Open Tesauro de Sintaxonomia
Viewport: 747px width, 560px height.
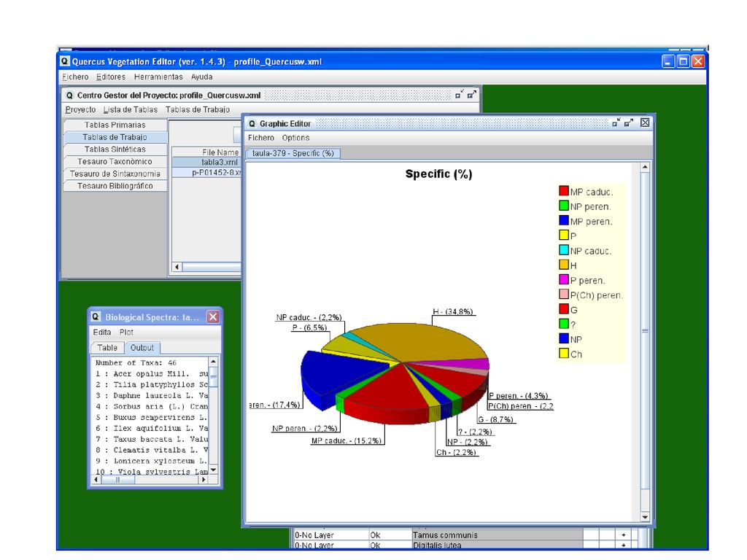pyautogui.click(x=115, y=174)
